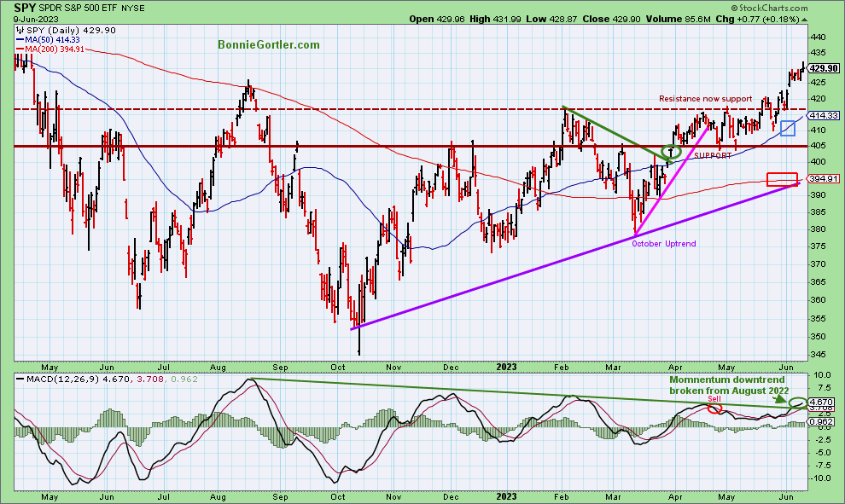Viewport: 845px width, 504px height.
Task: Click the 2023 label under the price panel
Action: coord(506,368)
